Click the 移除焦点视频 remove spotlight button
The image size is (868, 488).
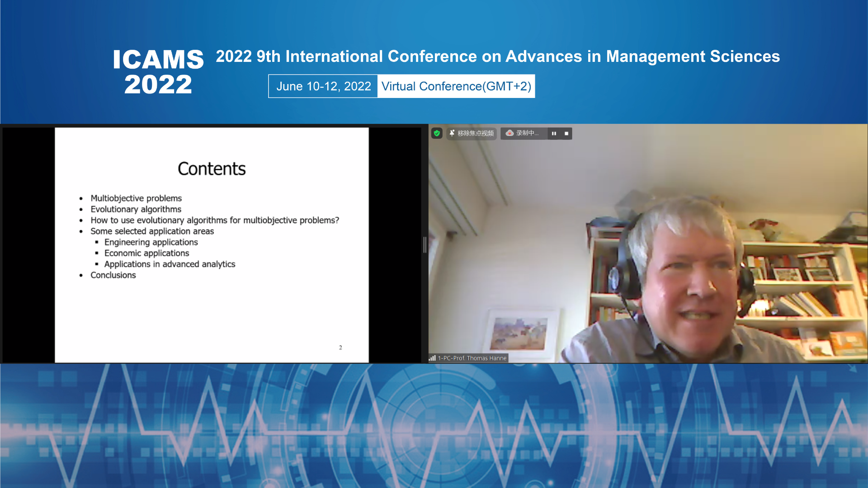click(x=472, y=133)
